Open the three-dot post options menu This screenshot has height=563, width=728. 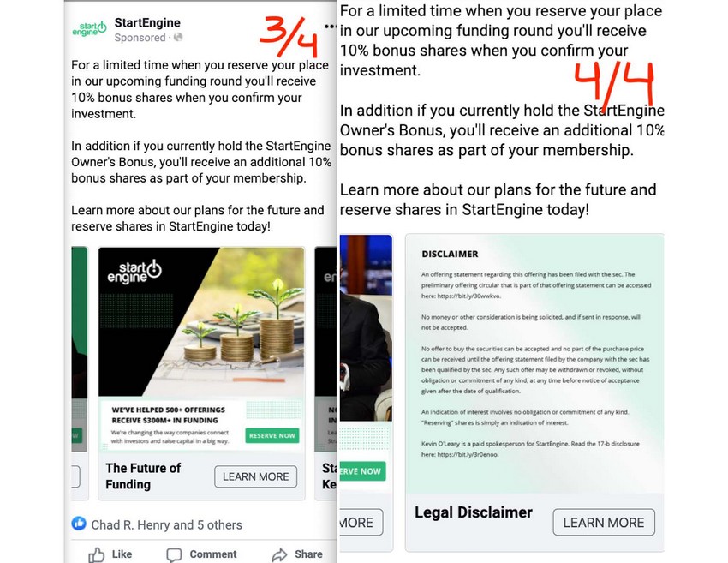[330, 27]
